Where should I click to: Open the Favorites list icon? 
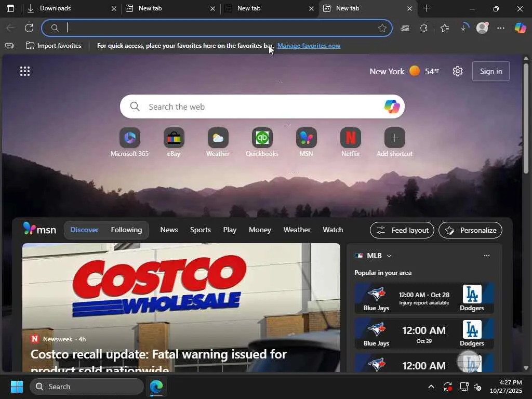[x=445, y=28]
